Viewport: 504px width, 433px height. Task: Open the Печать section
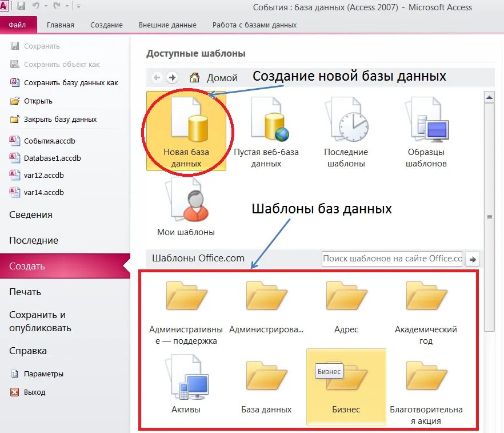click(25, 292)
